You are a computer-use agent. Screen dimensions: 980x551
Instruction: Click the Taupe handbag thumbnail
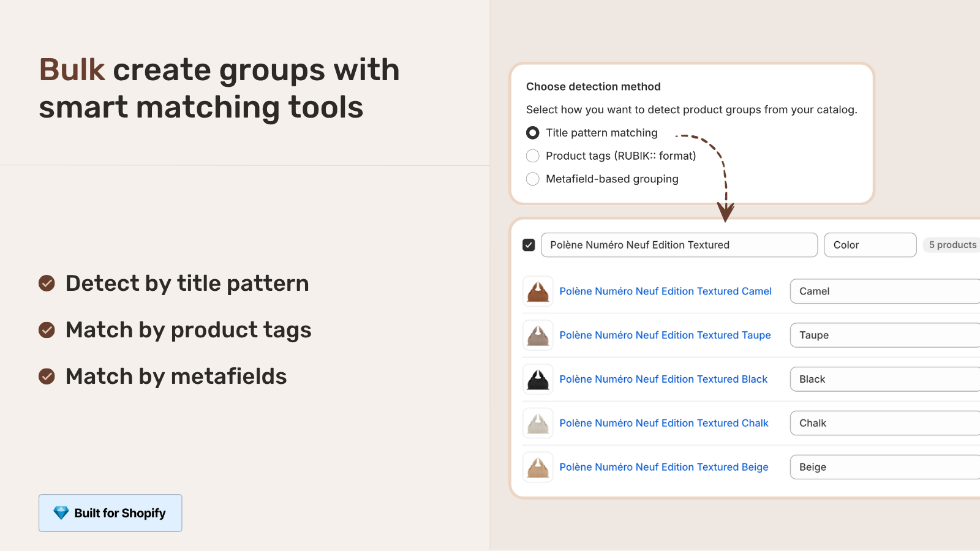(x=538, y=335)
